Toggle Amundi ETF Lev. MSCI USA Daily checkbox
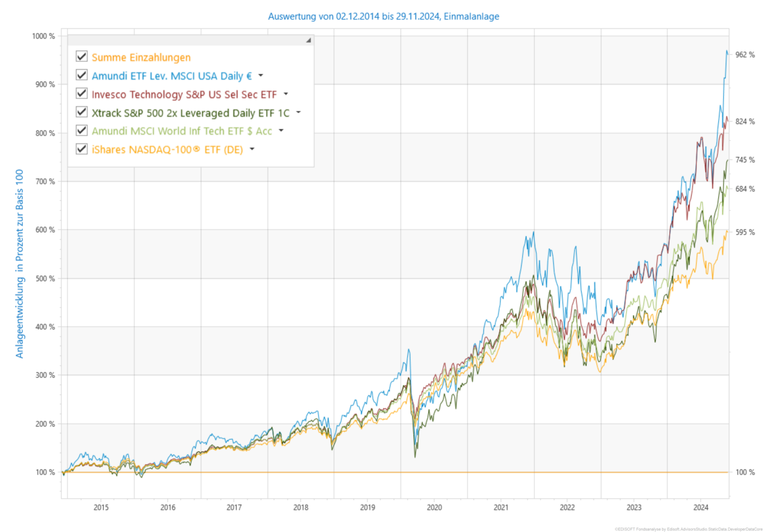This screenshot has height=532, width=768. 82,75
